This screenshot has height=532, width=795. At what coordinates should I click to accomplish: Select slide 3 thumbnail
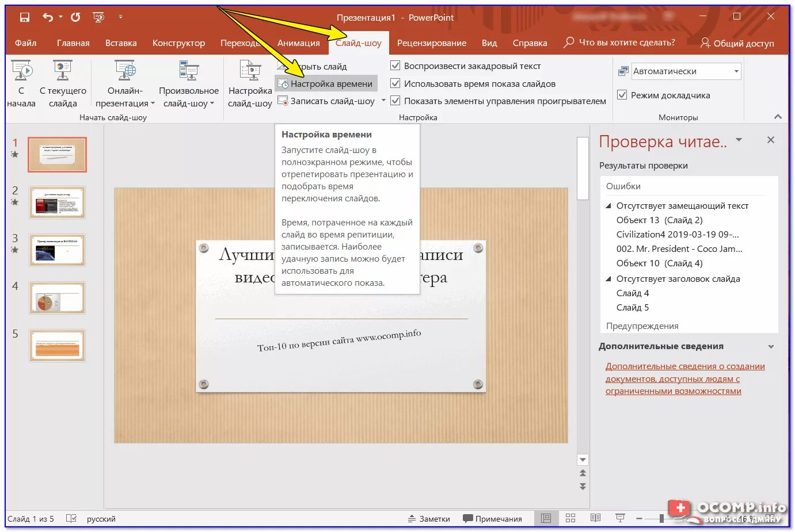tap(58, 250)
